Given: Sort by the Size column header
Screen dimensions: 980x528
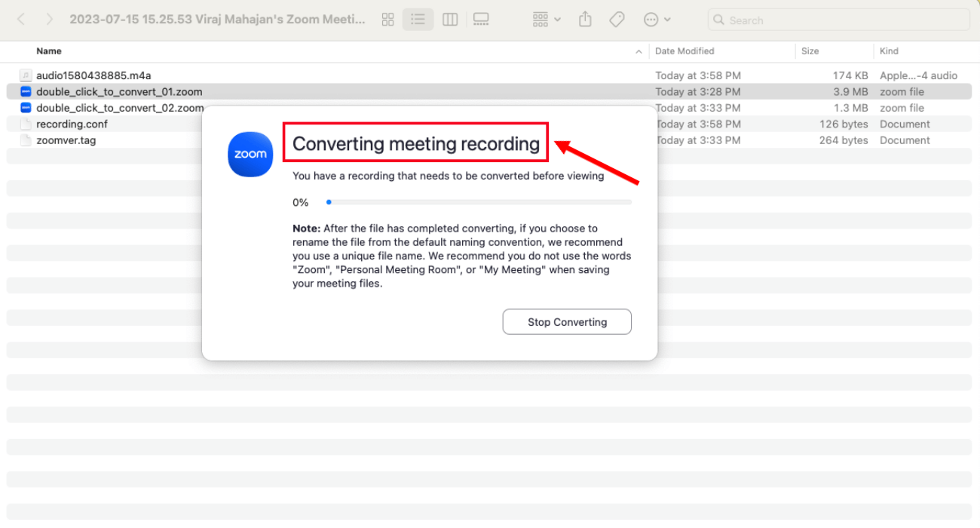Looking at the screenshot, I should [810, 51].
